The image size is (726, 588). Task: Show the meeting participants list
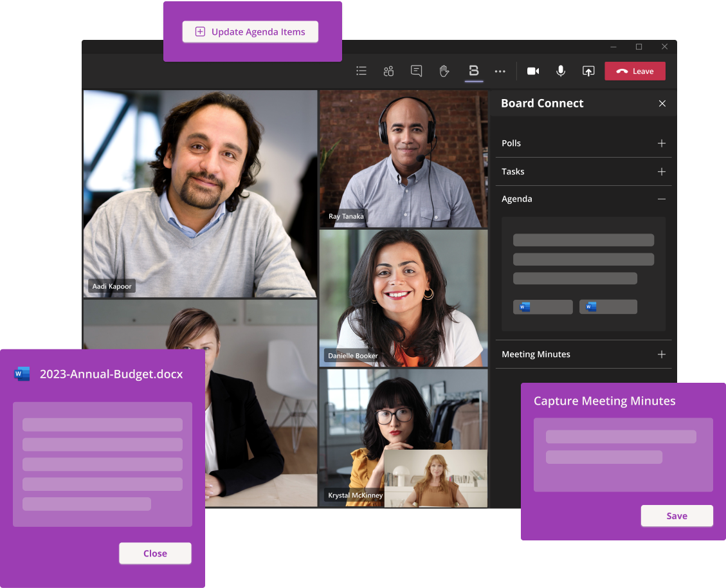388,71
